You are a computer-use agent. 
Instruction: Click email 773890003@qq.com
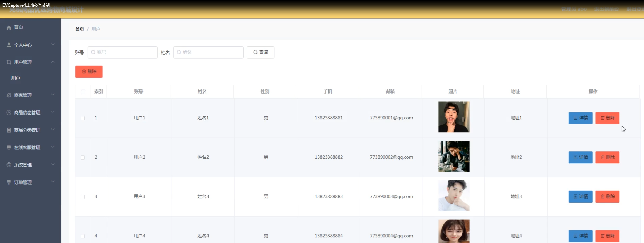[391, 197]
